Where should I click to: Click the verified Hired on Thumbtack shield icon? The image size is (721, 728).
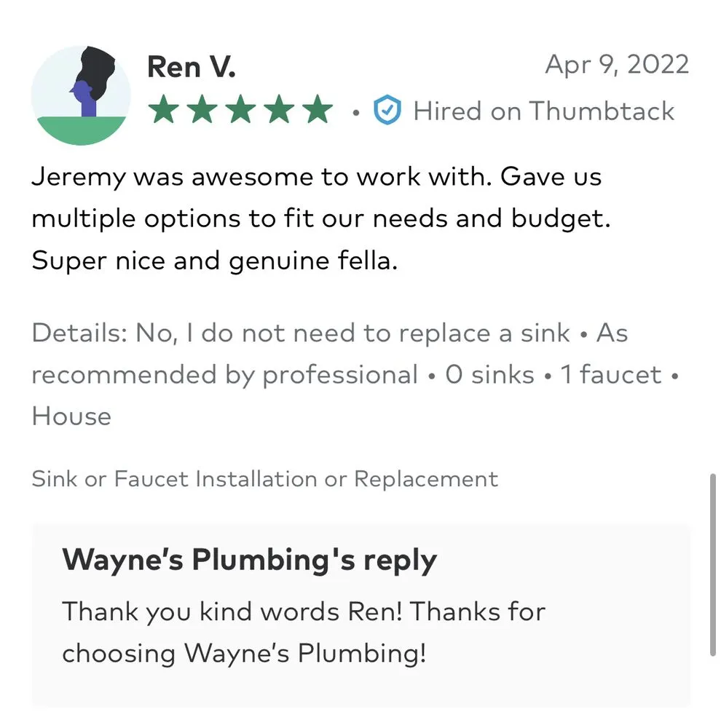(388, 111)
